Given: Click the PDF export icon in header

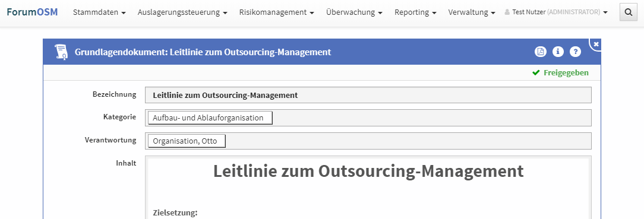Looking at the screenshot, I should pyautogui.click(x=541, y=52).
